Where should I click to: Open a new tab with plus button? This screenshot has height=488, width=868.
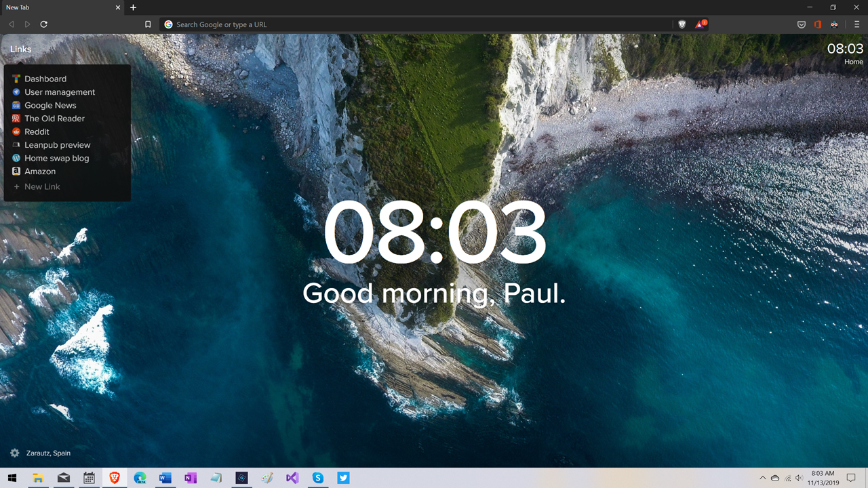(134, 7)
